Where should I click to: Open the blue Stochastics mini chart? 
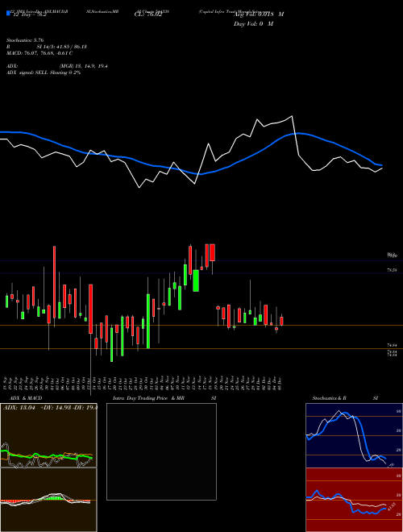354,435
